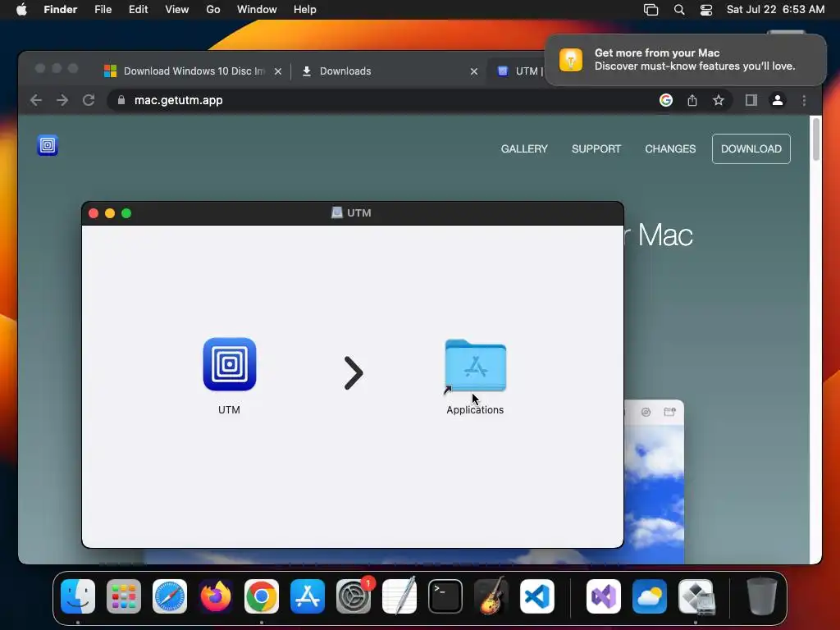This screenshot has width=840, height=630.
Task: Click the Google icon in address bar
Action: point(666,100)
